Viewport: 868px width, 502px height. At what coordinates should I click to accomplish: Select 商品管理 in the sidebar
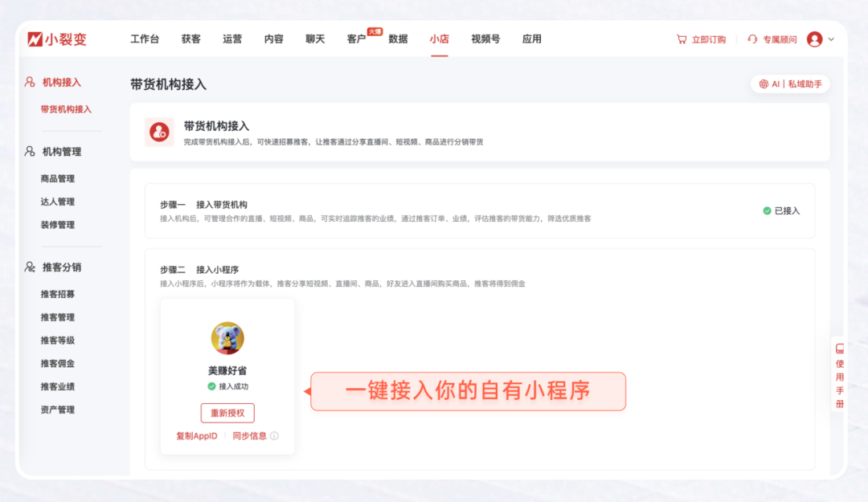[x=58, y=178]
